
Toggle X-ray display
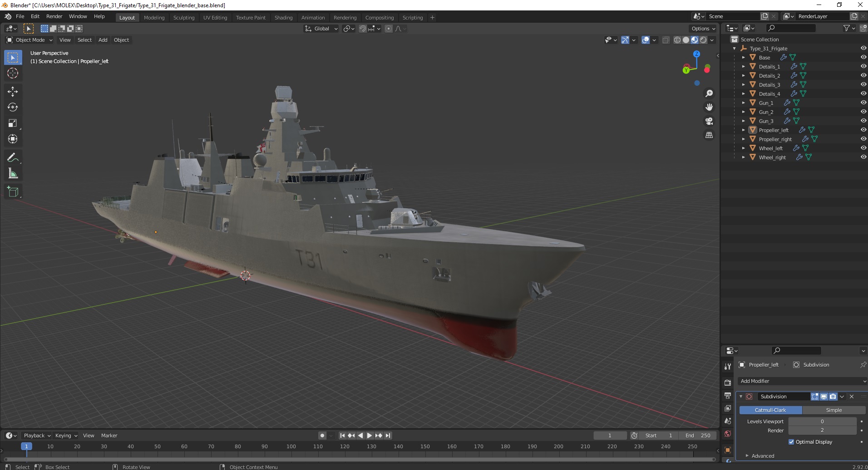click(666, 40)
